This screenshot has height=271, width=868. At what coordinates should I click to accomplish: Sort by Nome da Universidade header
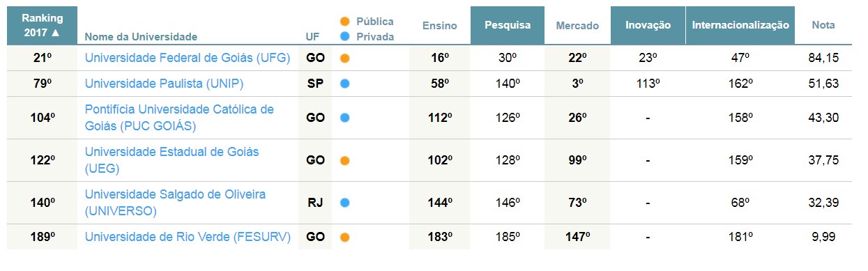pyautogui.click(x=141, y=37)
